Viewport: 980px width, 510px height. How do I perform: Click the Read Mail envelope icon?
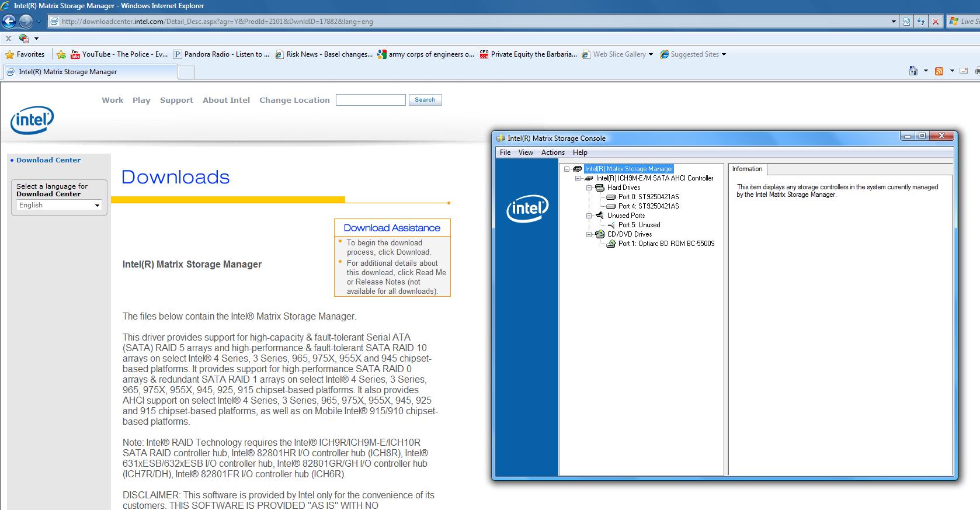(963, 71)
